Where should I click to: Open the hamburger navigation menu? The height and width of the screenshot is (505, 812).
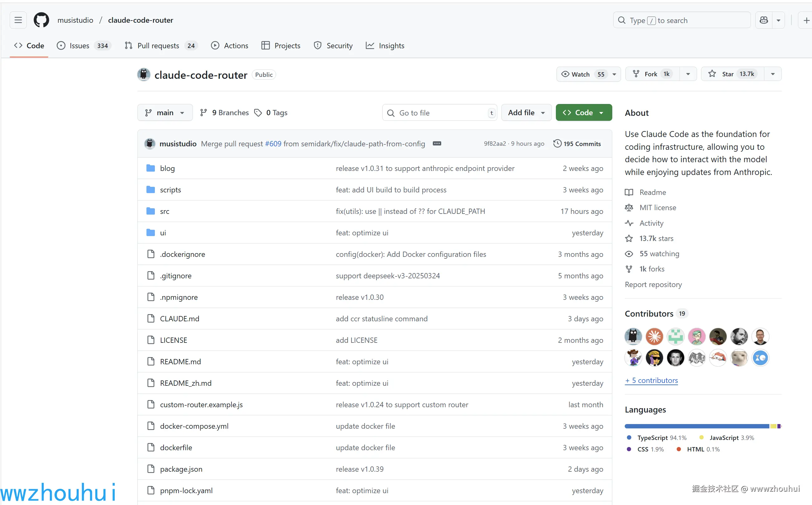(x=18, y=20)
